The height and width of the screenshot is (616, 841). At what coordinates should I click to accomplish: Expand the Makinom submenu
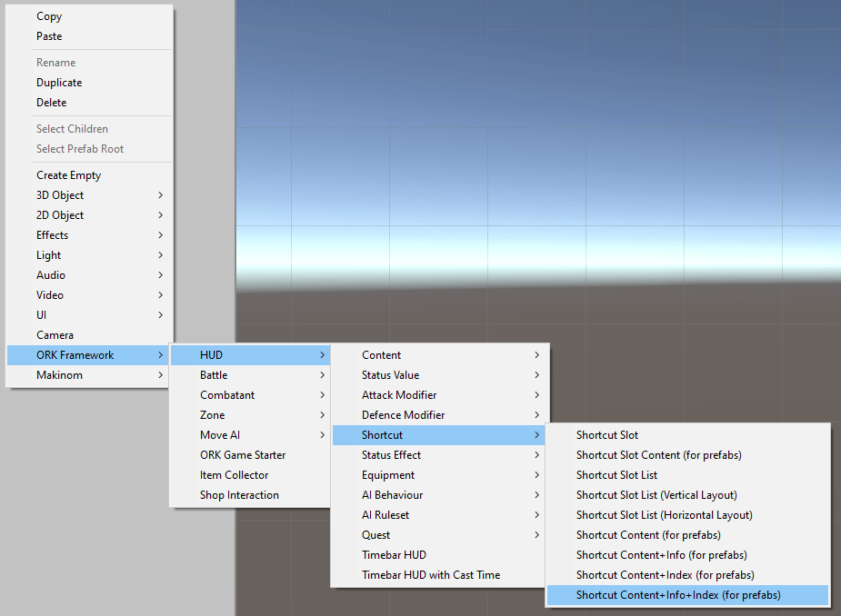[59, 374]
